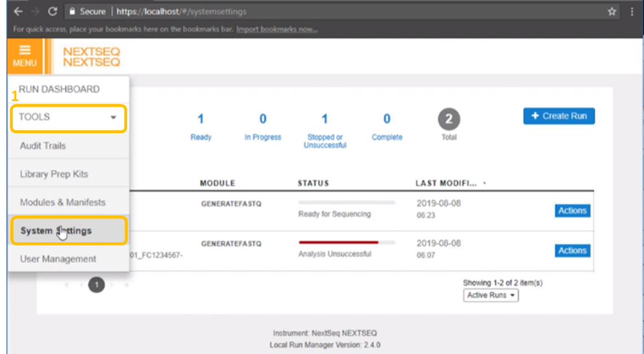Select User Management menu item
The height and width of the screenshot is (354, 644).
click(x=58, y=259)
